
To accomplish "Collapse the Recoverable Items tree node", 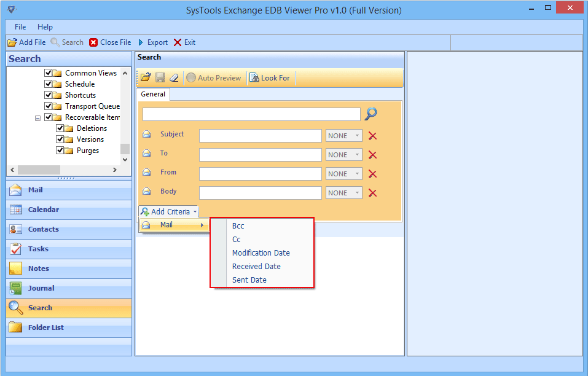I will 37,117.
